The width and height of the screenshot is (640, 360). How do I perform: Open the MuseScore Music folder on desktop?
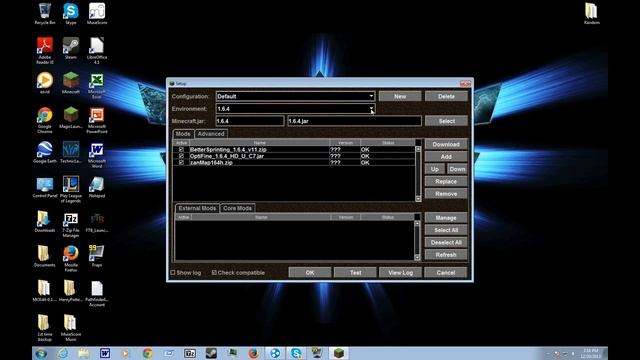71,327
